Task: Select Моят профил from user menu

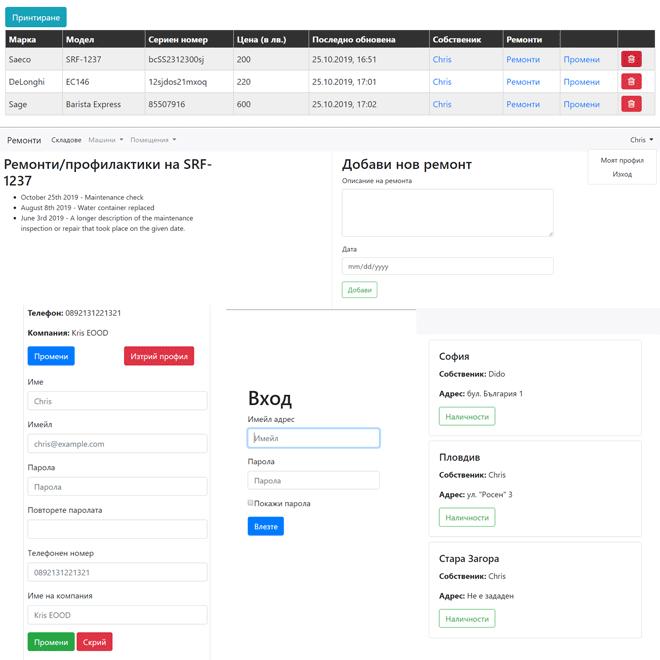Action: click(x=622, y=160)
